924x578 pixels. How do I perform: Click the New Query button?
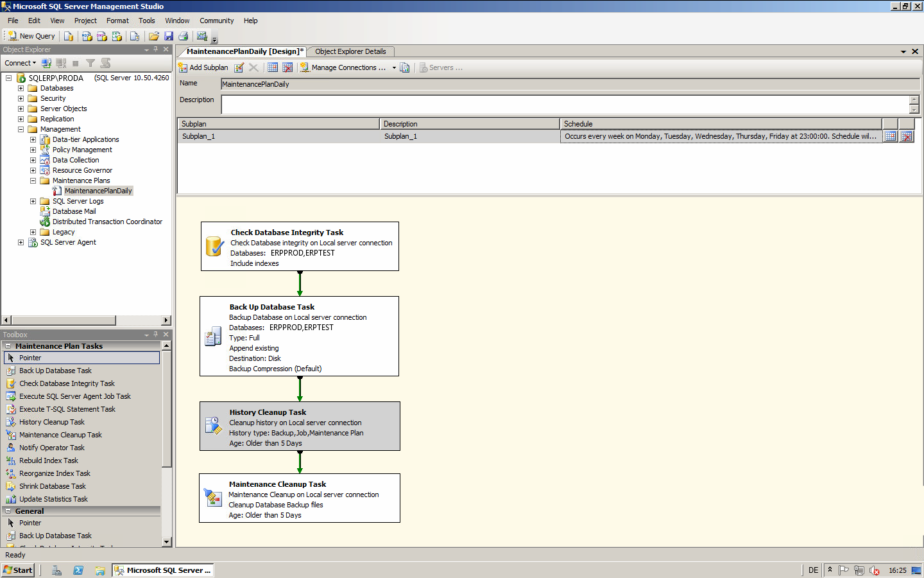(x=31, y=37)
